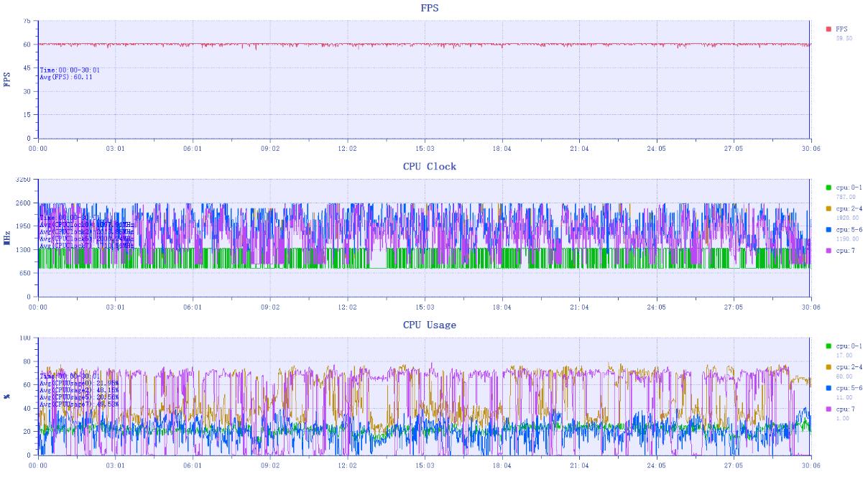The width and height of the screenshot is (868, 477).
Task: Click the 1300 tick on CPU Clock y-axis
Action: click(24, 249)
